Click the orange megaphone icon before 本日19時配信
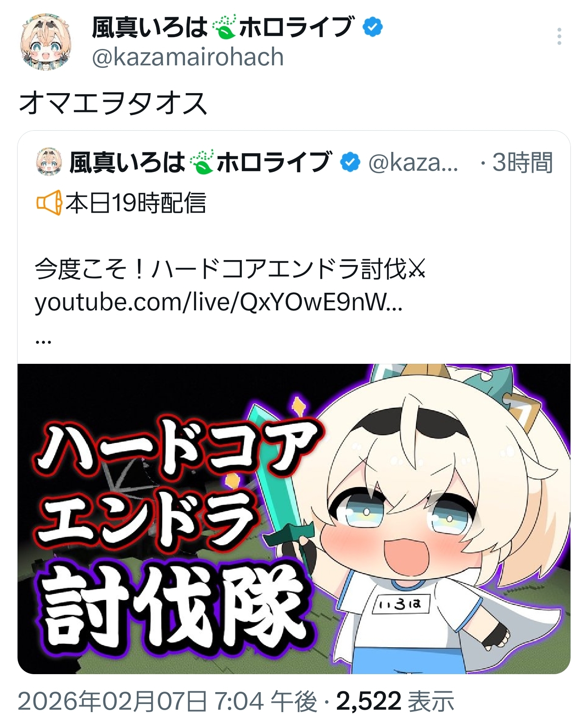588x726 pixels. click(x=49, y=203)
